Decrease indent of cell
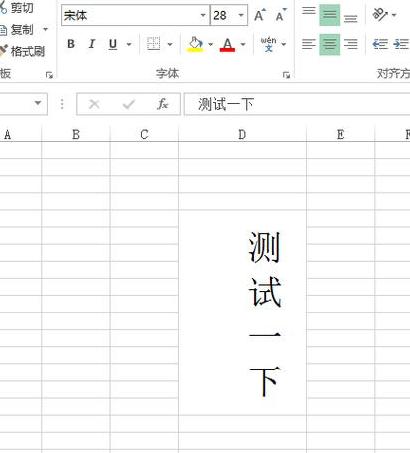410x453 pixels. point(380,44)
